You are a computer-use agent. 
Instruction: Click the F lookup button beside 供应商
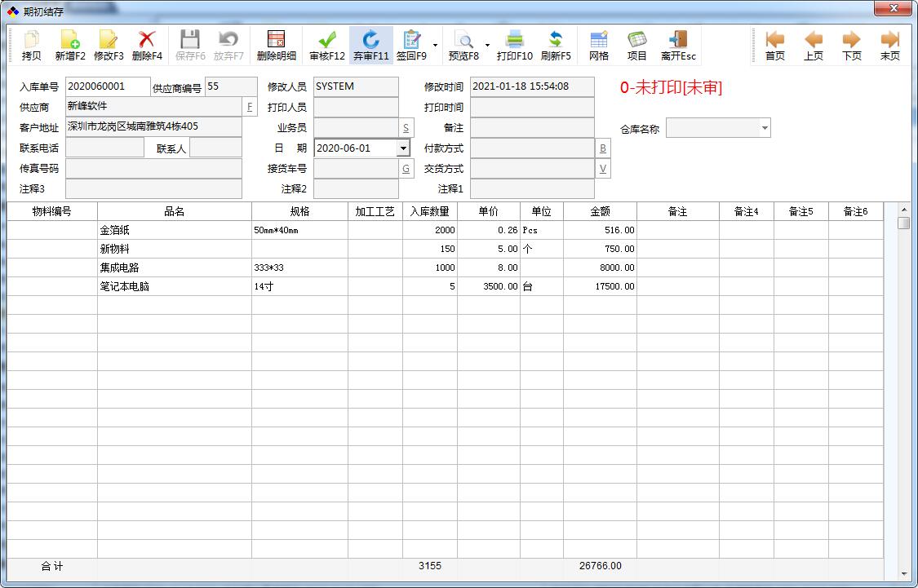[x=249, y=107]
